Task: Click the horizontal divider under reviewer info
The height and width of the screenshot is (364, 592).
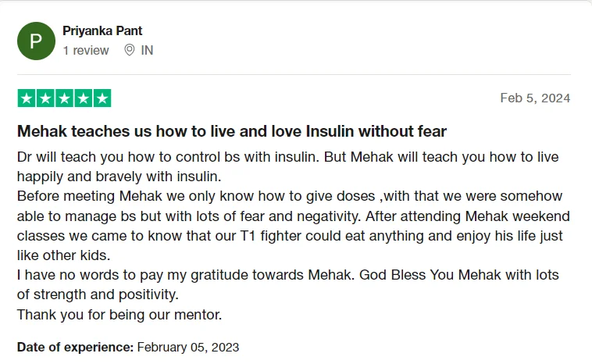Action: pos(294,74)
